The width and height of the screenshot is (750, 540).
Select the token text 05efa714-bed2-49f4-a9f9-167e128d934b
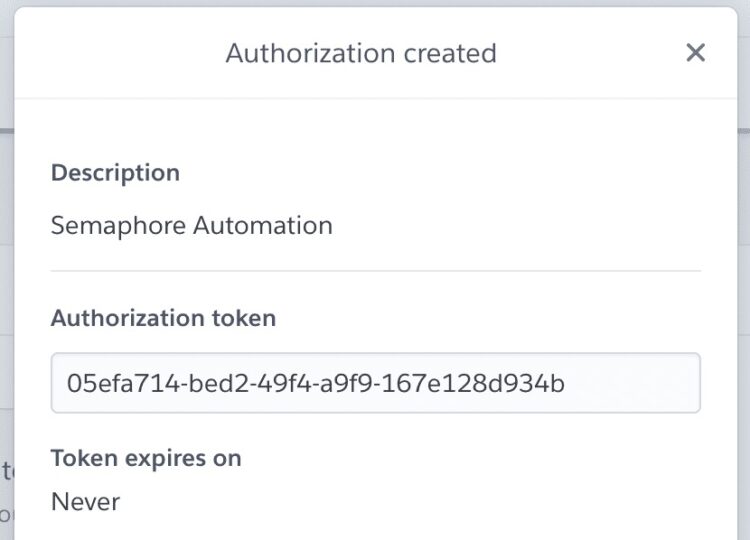pyautogui.click(x=316, y=383)
